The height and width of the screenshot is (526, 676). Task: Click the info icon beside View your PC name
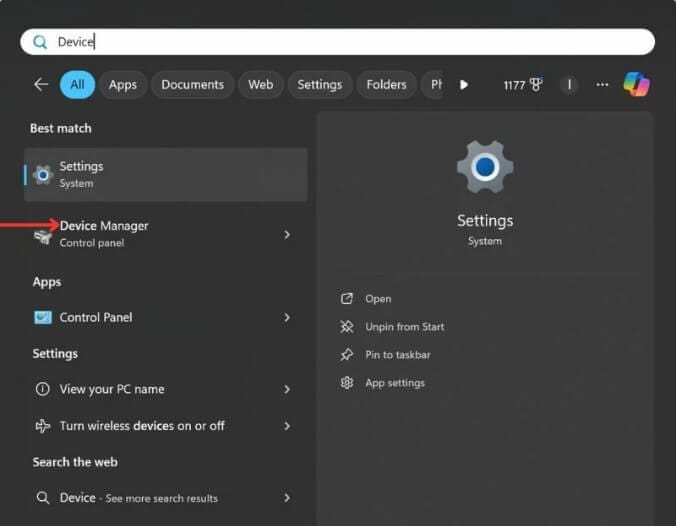point(43,389)
